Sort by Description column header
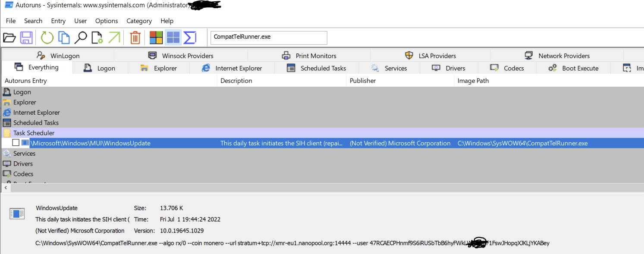 (x=282, y=81)
